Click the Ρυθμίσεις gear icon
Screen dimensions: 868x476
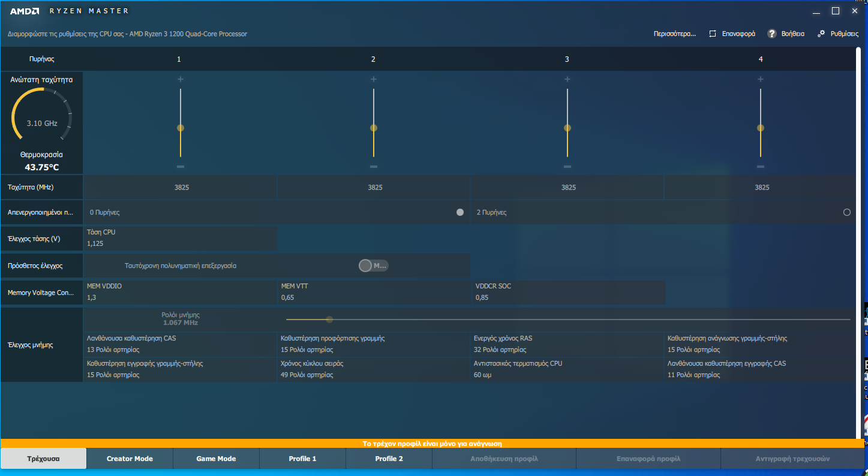point(821,34)
